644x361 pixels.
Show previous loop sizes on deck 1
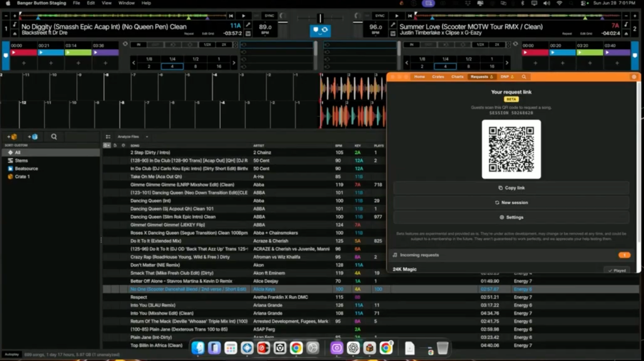click(133, 63)
